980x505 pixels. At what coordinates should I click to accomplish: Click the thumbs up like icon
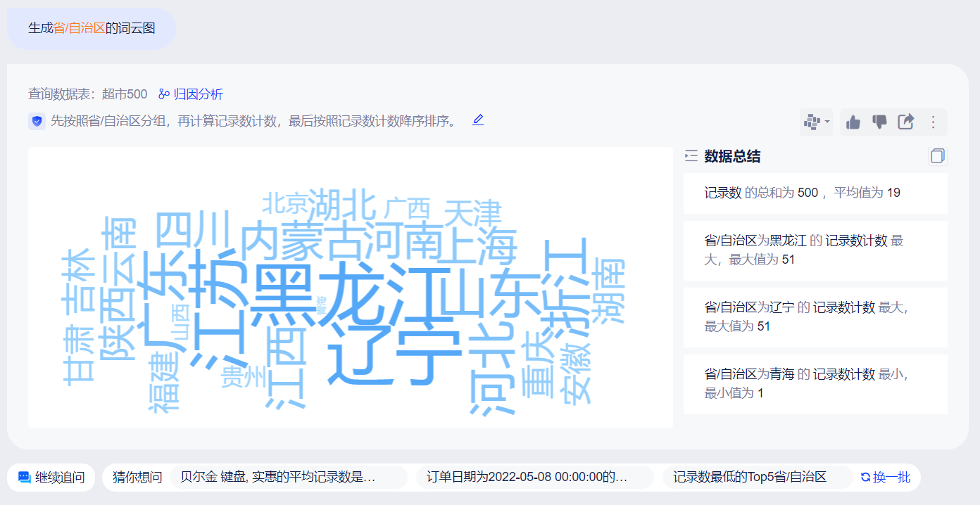pyautogui.click(x=853, y=122)
